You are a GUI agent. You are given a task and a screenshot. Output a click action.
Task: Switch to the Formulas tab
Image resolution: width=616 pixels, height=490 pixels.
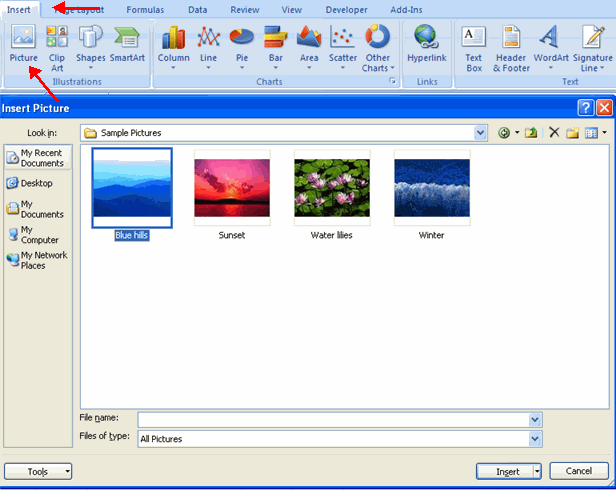[145, 9]
